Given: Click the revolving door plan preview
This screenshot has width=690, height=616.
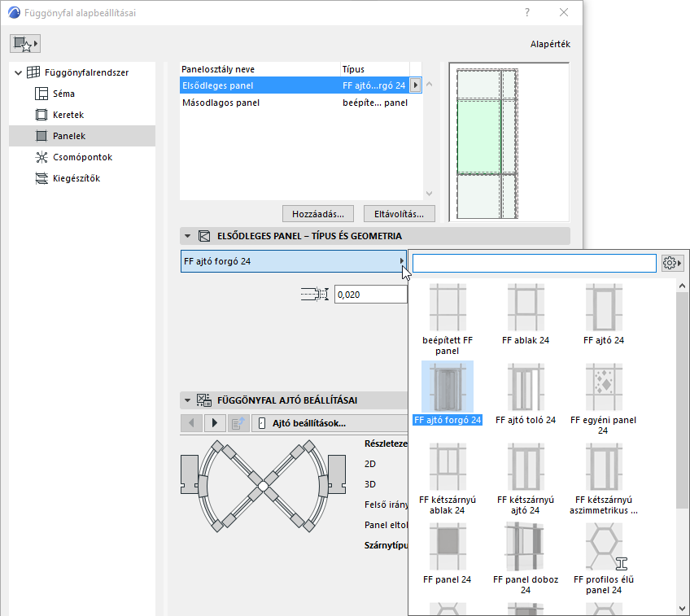Looking at the screenshot, I should point(263,486).
